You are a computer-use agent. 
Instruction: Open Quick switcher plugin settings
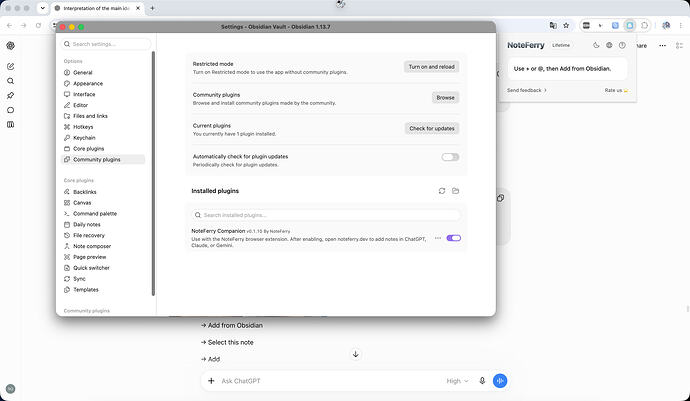[x=91, y=268]
